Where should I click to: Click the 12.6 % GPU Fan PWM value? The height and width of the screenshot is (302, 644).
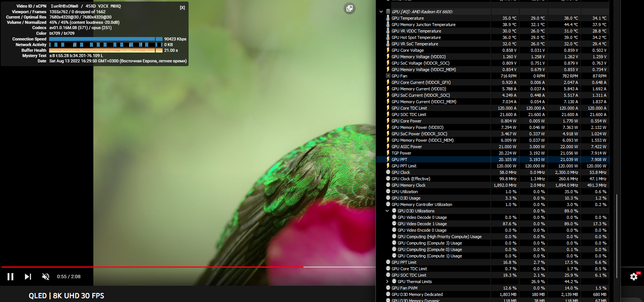509,288
